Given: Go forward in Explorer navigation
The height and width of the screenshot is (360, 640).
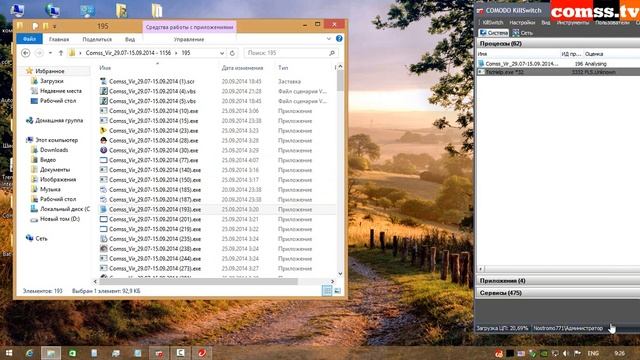Looking at the screenshot, I should click(x=39, y=53).
